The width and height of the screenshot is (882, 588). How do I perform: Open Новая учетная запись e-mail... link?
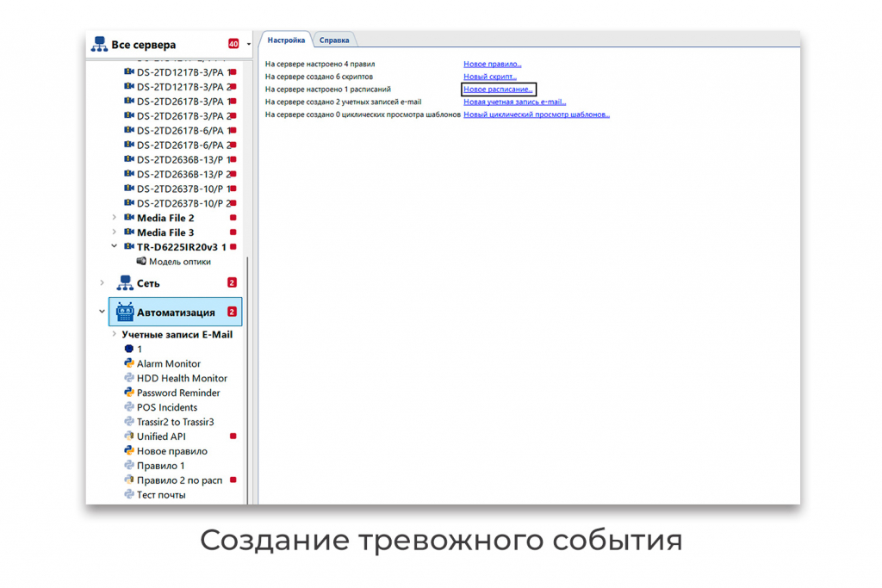[x=515, y=102]
